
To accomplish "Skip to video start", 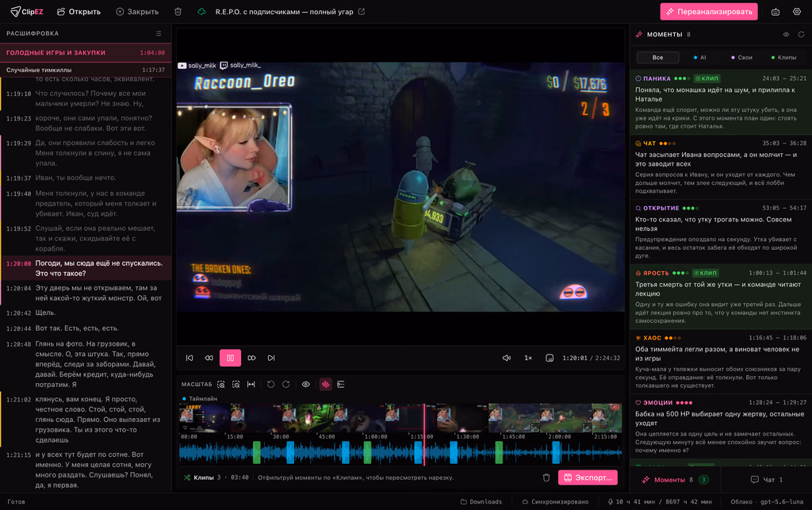I will pyautogui.click(x=190, y=358).
